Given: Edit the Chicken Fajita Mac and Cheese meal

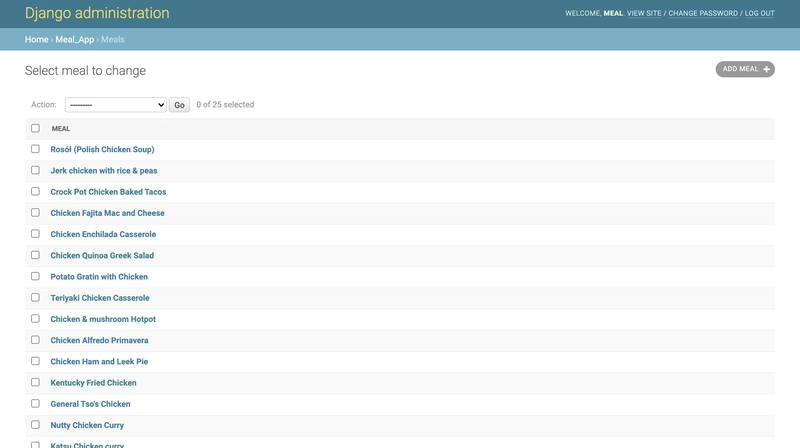Looking at the screenshot, I should 107,213.
